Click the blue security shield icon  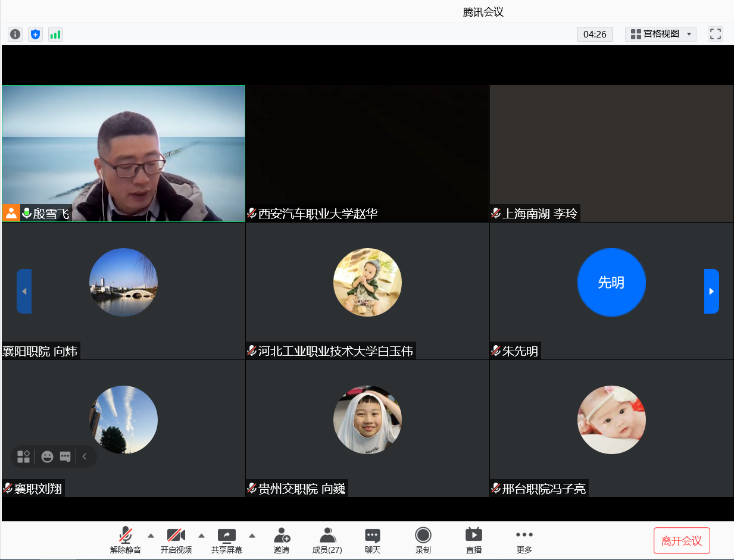[35, 35]
